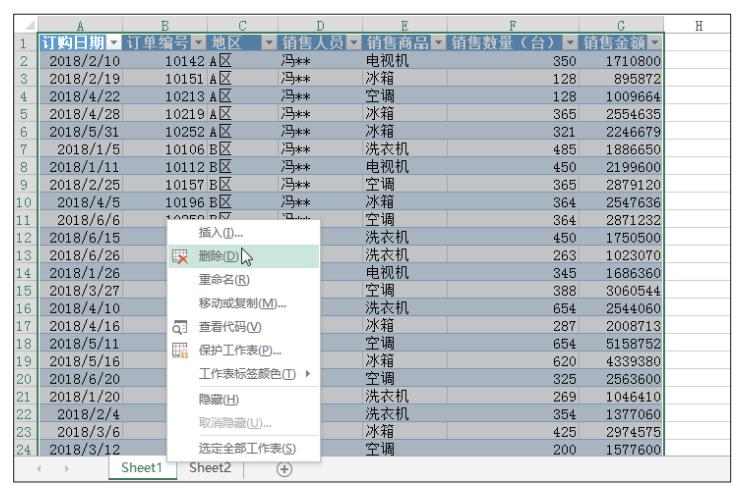This screenshot has height=496, width=742.
Task: Add a new sheet with plus icon
Action: pyautogui.click(x=284, y=469)
